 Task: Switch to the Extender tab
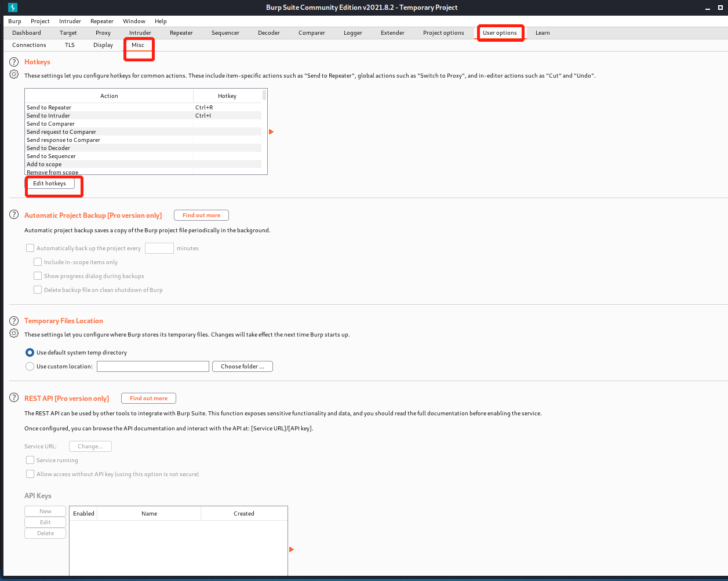tap(392, 33)
